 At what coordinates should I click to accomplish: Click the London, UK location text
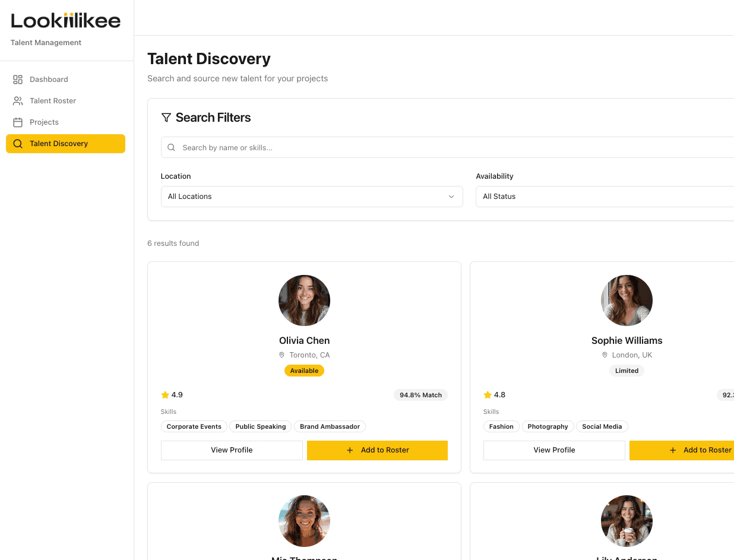[x=632, y=355]
